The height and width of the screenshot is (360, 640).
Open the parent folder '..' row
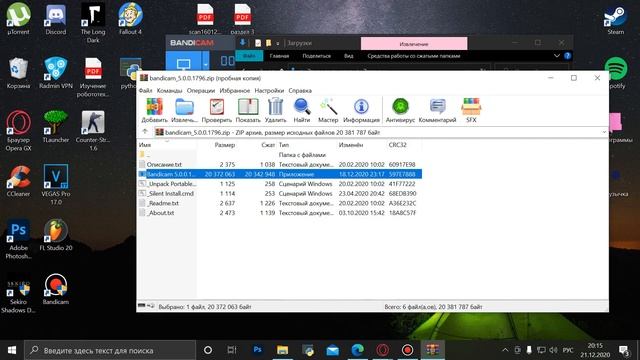(280, 155)
